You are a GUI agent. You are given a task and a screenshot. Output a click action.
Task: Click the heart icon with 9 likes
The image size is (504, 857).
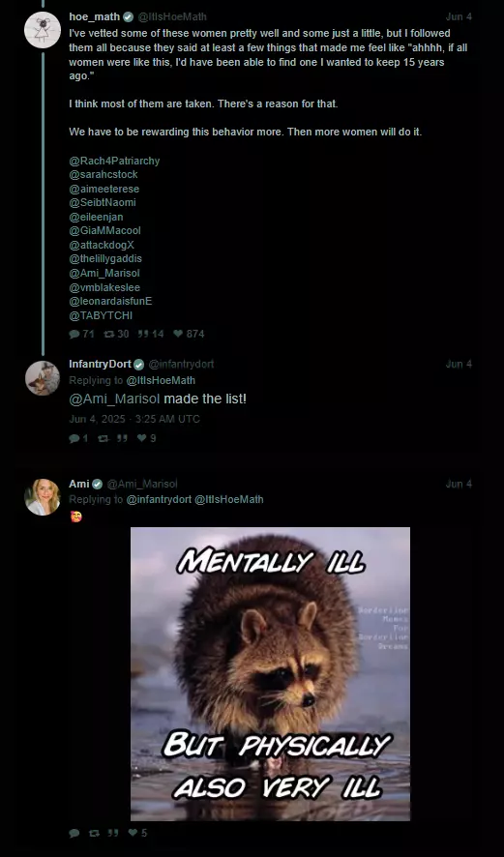[142, 438]
